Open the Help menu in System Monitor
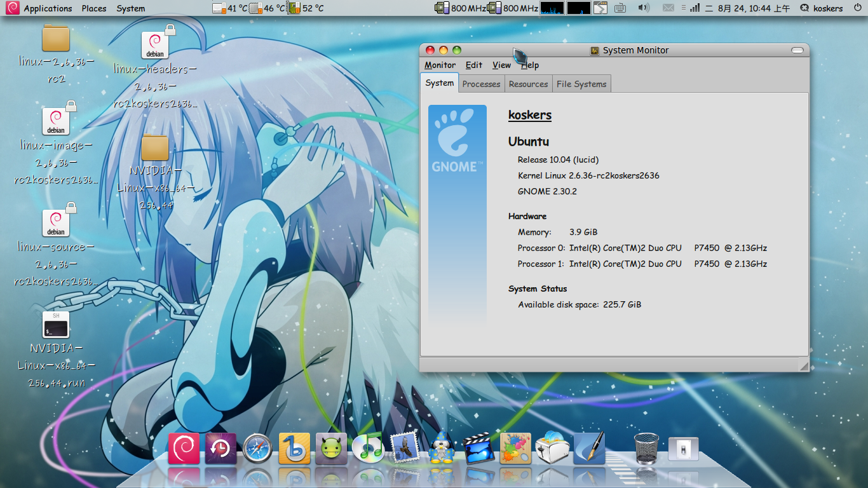 pos(530,65)
